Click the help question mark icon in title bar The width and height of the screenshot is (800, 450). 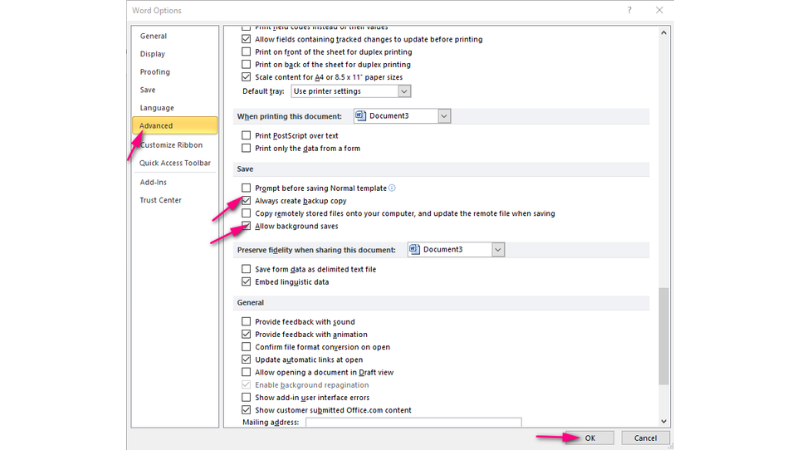(x=630, y=10)
